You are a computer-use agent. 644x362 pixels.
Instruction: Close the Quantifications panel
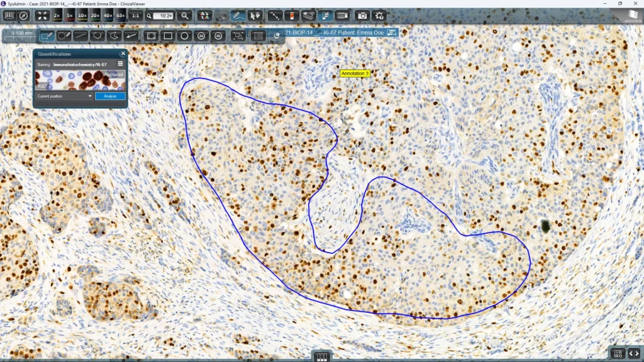pyautogui.click(x=123, y=53)
